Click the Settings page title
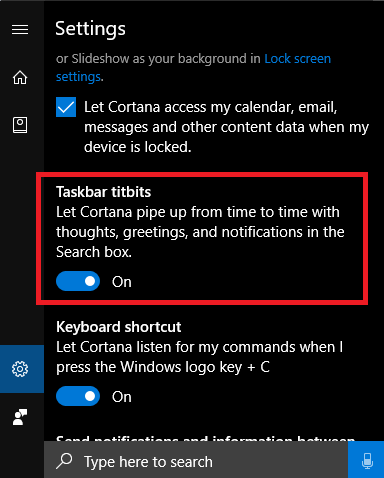Image resolution: width=384 pixels, height=478 pixels. [x=90, y=29]
